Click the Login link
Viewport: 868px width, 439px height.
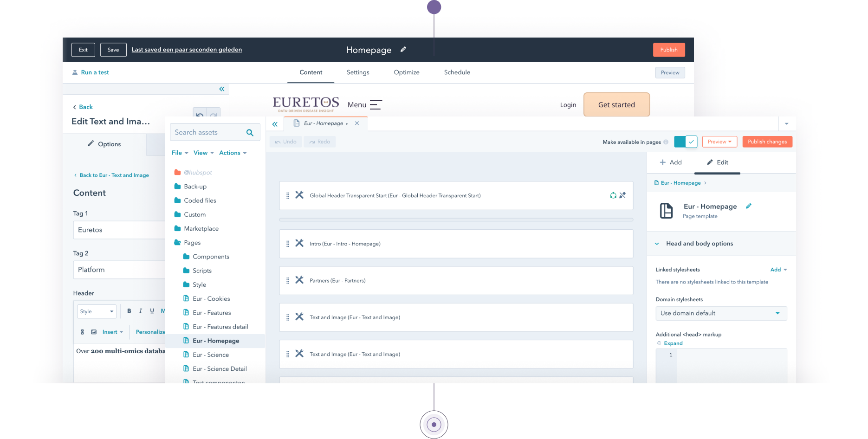tap(568, 105)
